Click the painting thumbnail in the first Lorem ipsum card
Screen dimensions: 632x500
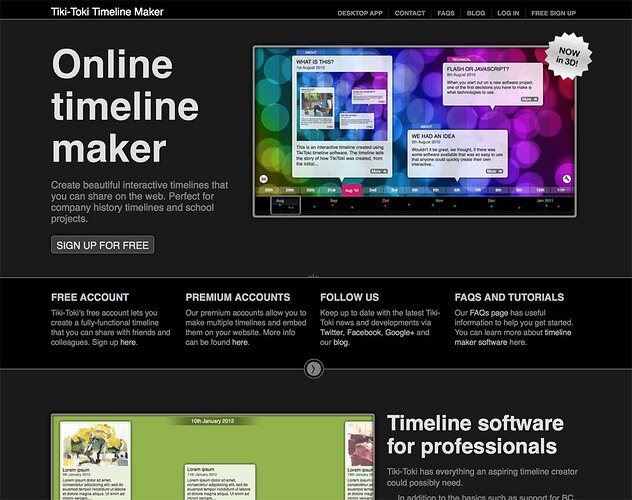(x=96, y=445)
